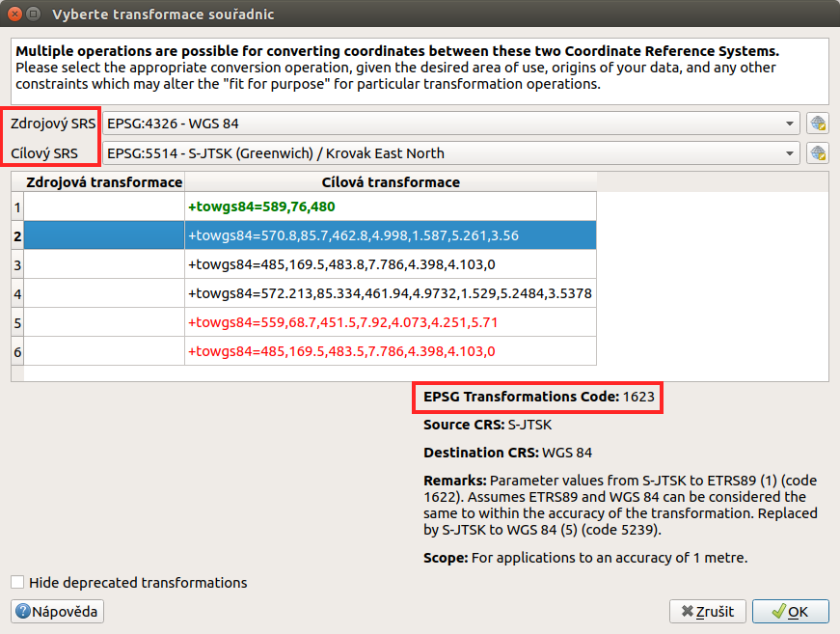Open CRS selector for Zdrojový SRS

tap(818, 124)
